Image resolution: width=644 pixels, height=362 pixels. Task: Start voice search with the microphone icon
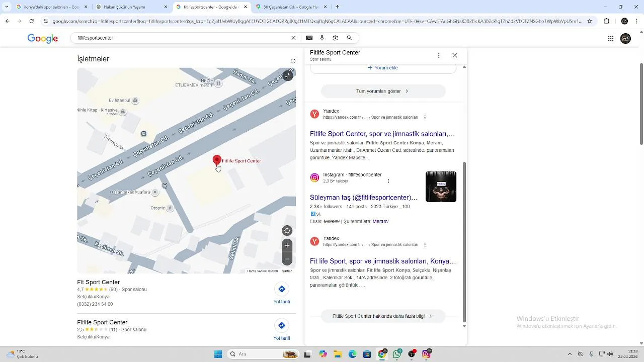tap(322, 38)
